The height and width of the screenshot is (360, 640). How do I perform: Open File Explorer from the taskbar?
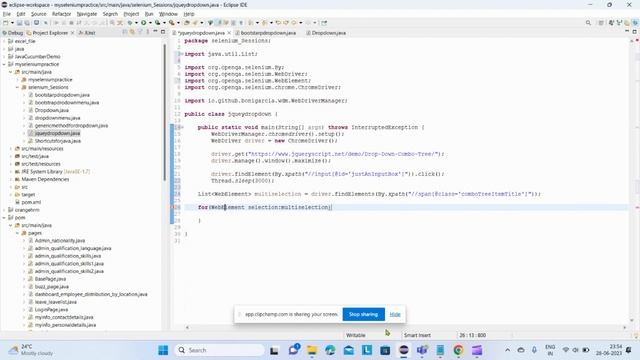[x=312, y=350]
